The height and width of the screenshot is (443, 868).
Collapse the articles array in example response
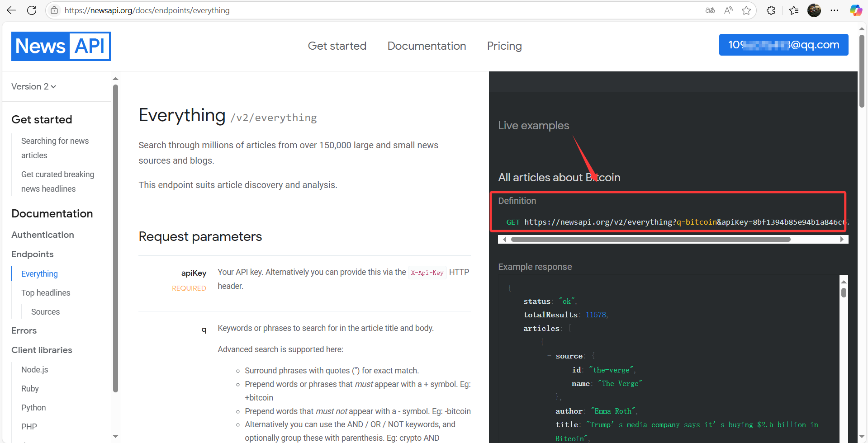(517, 329)
